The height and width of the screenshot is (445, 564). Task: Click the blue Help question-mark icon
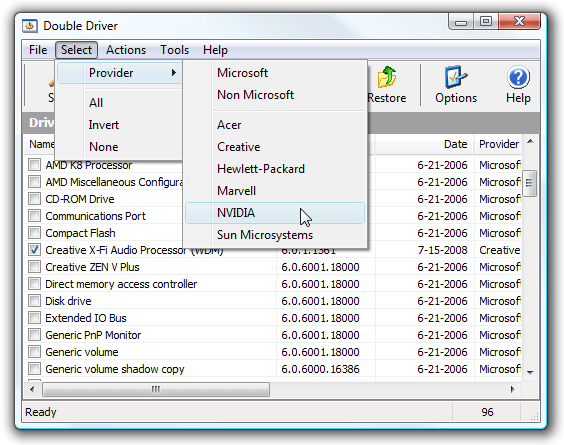[x=518, y=77]
